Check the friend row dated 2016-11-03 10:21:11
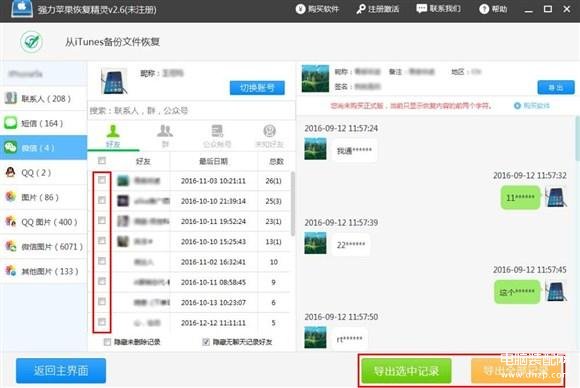 102,180
